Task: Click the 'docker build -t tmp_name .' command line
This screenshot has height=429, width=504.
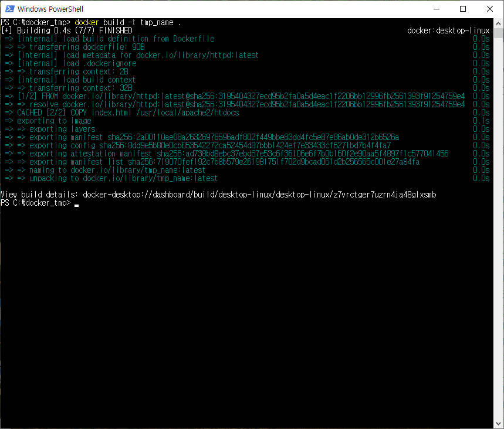Action: click(127, 22)
